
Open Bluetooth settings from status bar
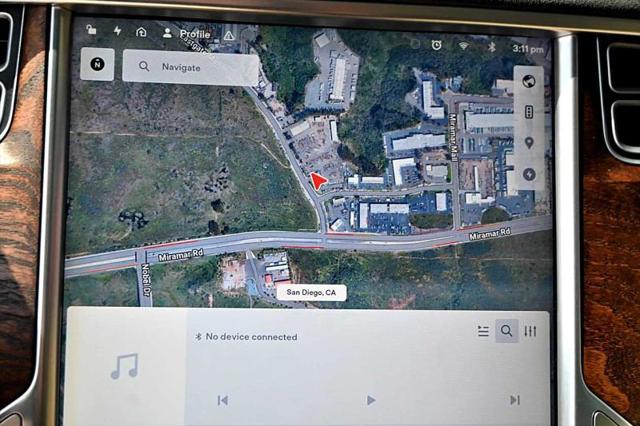click(x=491, y=47)
